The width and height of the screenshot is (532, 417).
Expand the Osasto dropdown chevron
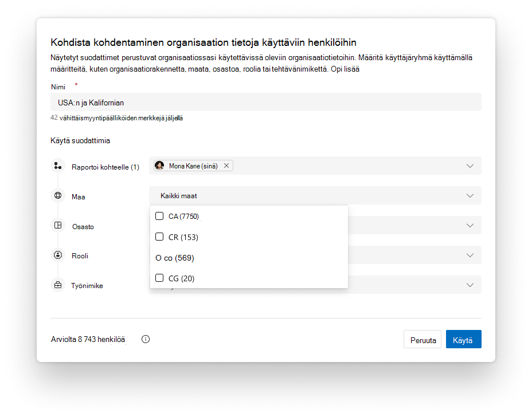click(x=470, y=226)
